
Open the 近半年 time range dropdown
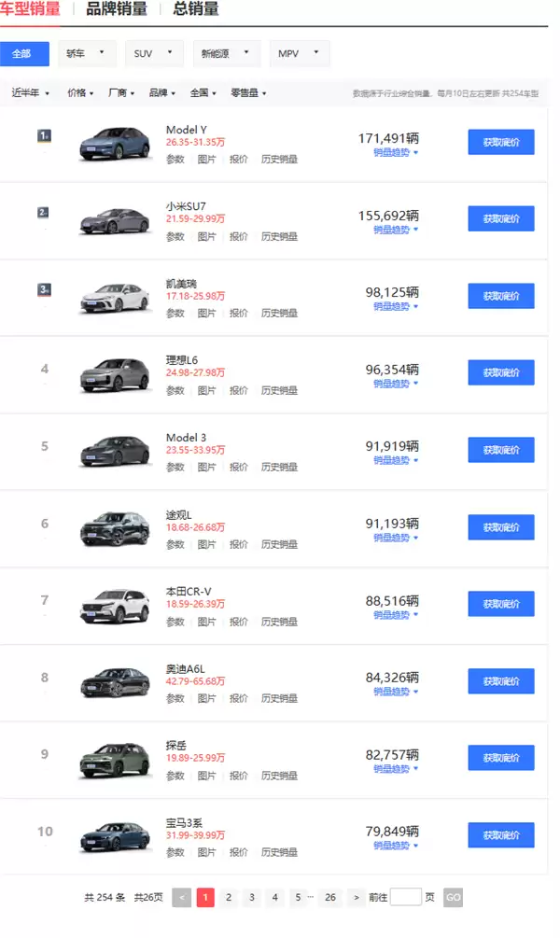pos(30,93)
